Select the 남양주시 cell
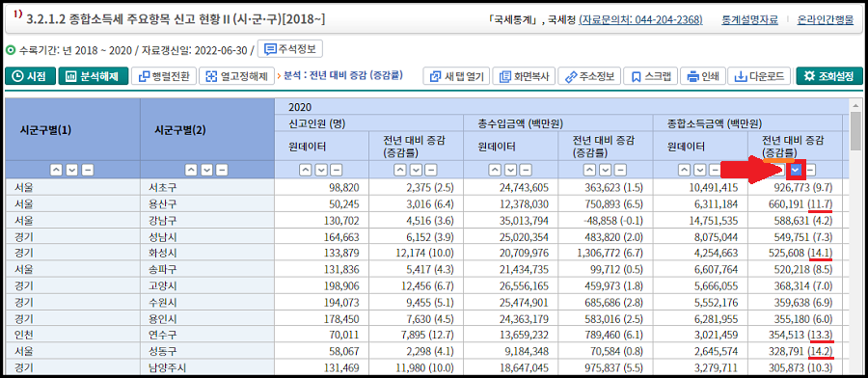This screenshot has width=868, height=378. pos(207,367)
